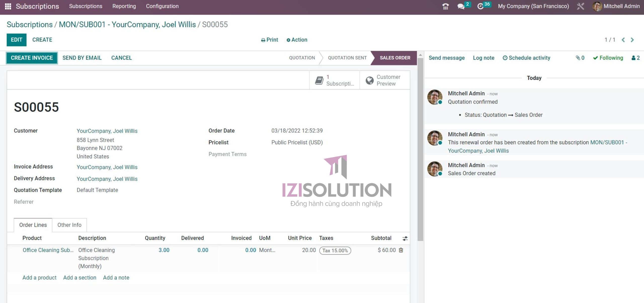Open the apps menu grid icon
Screen dimensions: 644x303
(x=8, y=6)
